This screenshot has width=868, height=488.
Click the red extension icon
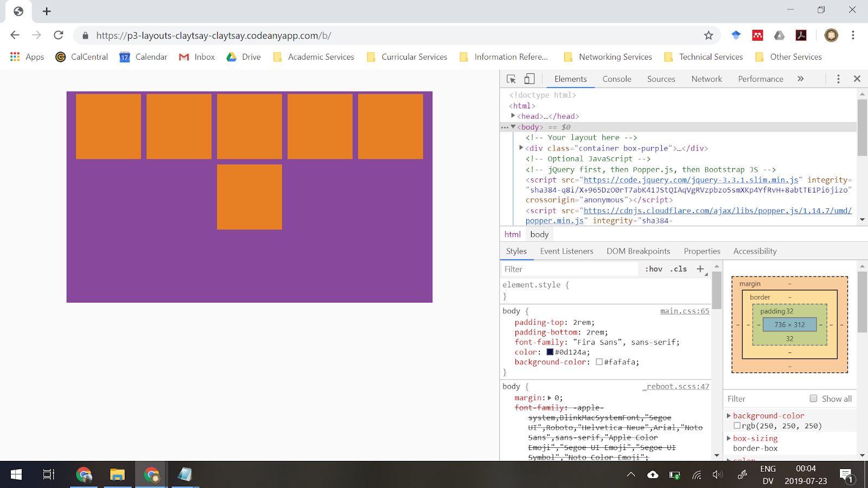tap(758, 35)
